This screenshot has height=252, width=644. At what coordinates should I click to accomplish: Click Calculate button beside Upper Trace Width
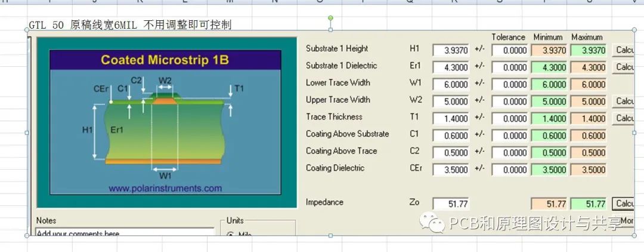[624, 102]
